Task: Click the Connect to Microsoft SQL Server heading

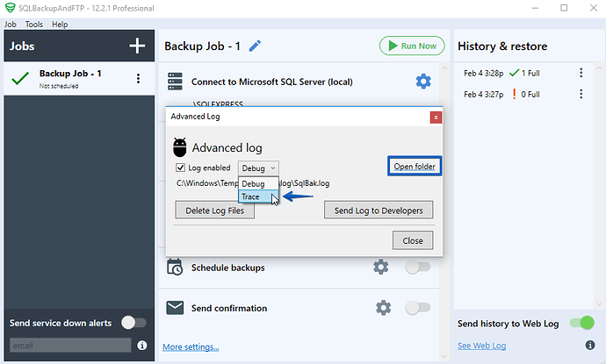Action: point(271,82)
